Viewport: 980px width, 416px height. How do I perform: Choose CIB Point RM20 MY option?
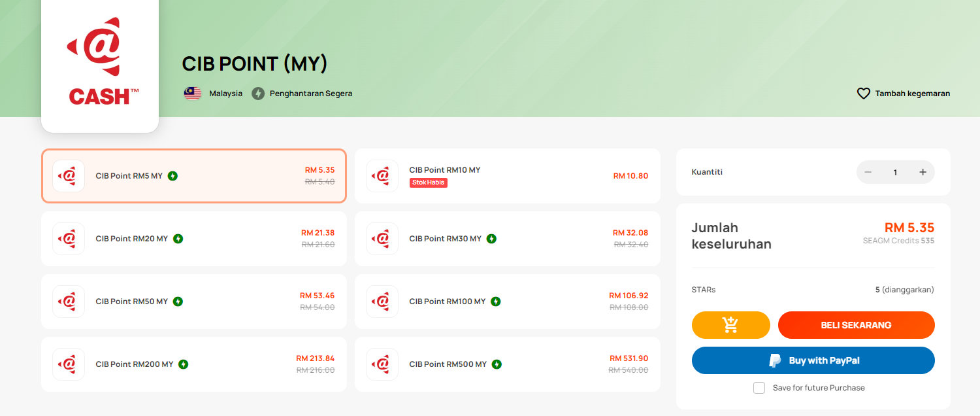pos(194,239)
